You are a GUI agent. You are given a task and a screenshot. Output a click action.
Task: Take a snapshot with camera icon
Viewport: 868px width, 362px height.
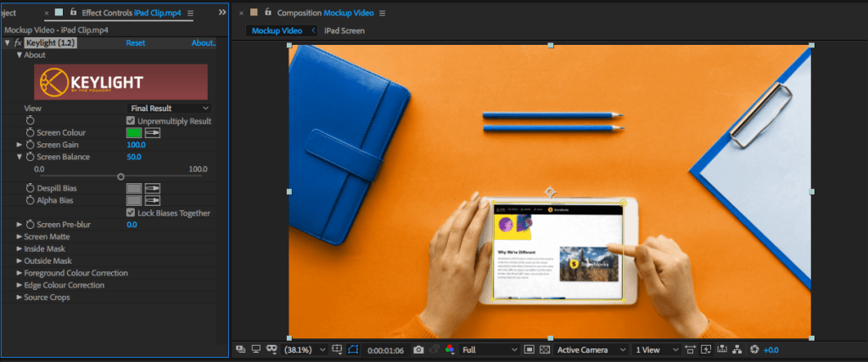coord(419,350)
